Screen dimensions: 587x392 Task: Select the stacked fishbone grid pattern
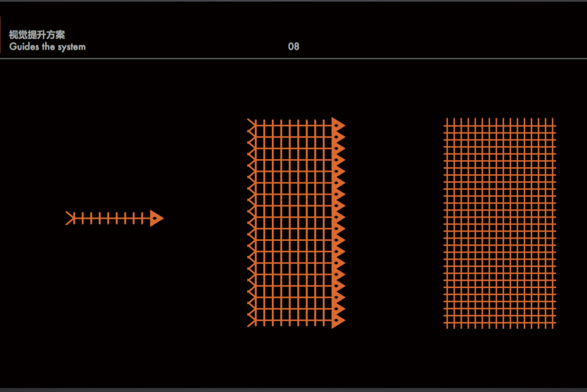pos(296,223)
